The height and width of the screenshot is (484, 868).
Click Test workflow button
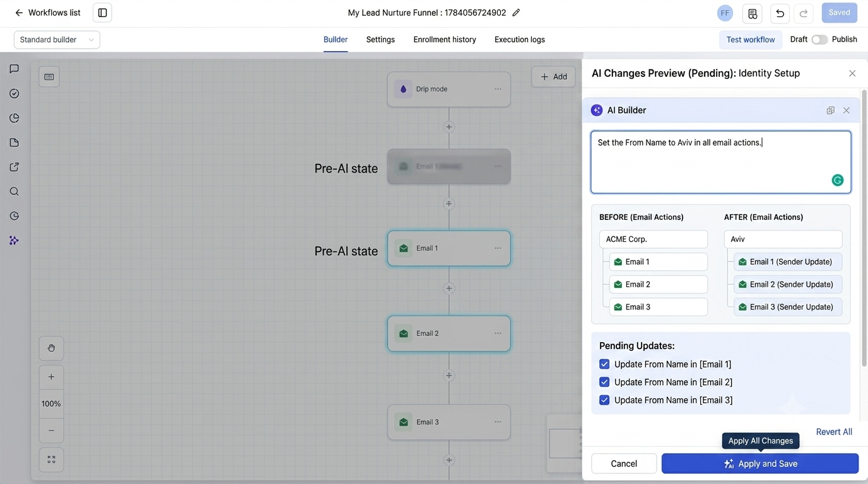pyautogui.click(x=751, y=40)
